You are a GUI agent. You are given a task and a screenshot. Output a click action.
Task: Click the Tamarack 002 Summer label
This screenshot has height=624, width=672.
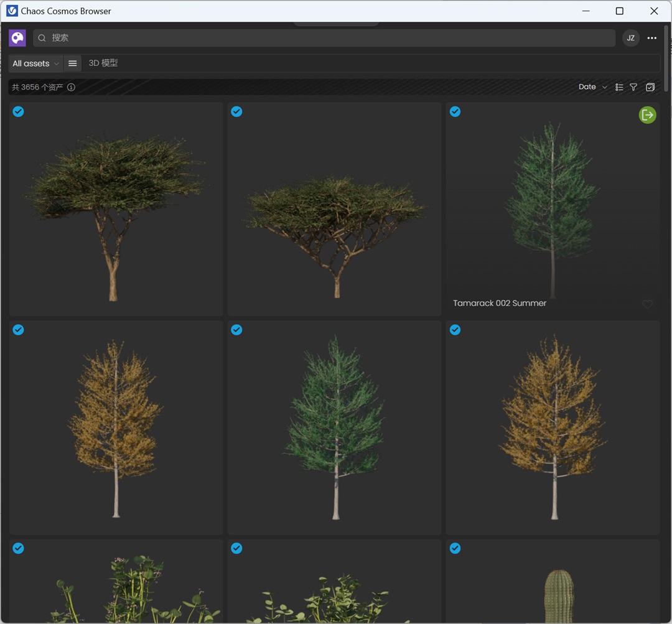point(500,303)
